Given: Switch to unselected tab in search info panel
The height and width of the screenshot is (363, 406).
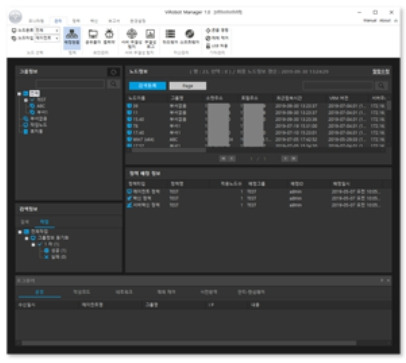Looking at the screenshot, I should tap(25, 222).
